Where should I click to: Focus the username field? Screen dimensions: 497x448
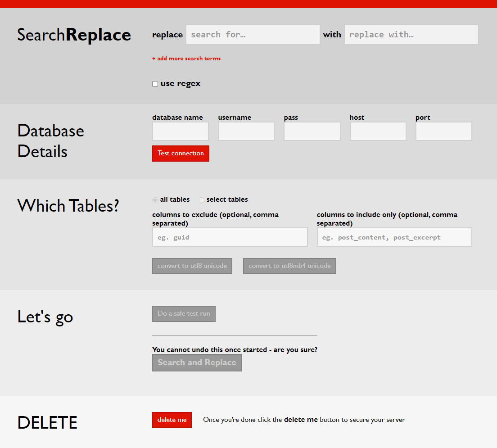(x=246, y=131)
